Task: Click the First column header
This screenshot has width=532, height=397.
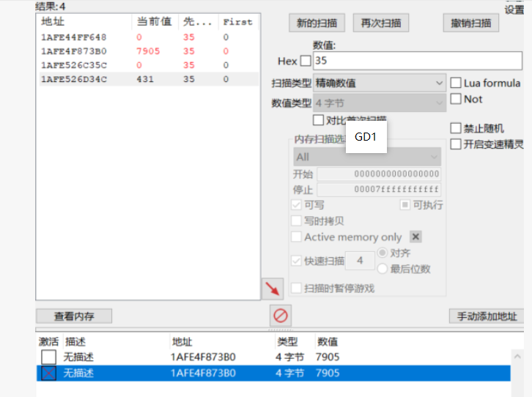Action: (238, 22)
